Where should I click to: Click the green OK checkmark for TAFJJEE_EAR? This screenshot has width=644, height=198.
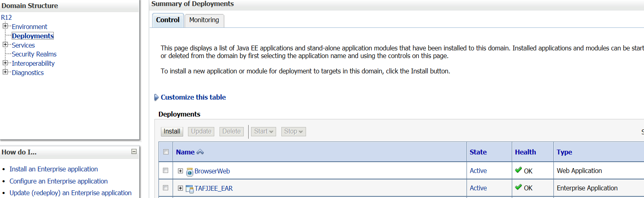click(518, 188)
